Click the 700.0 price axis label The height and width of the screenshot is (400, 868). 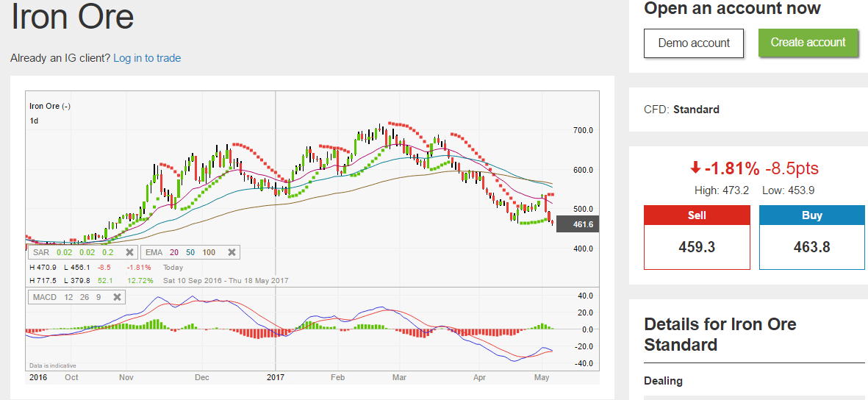point(583,130)
